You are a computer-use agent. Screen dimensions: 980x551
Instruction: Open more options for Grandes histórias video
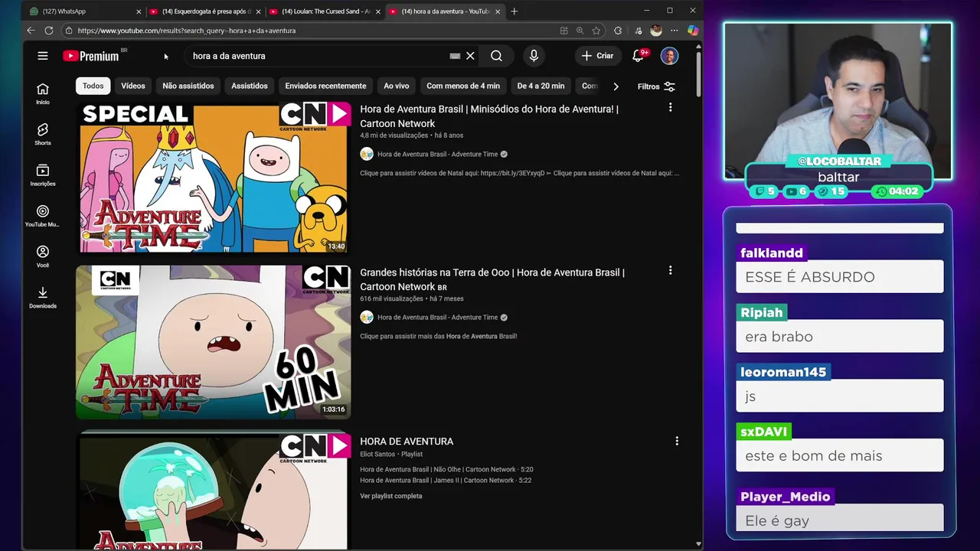pos(670,270)
